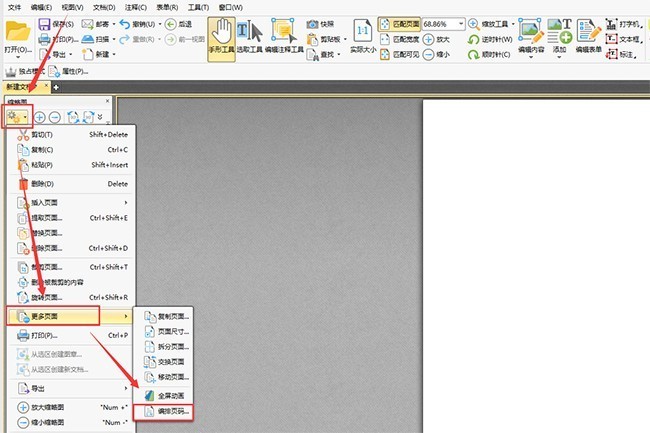Set zoom to 实际大小 actual size
650x433 pixels.
[x=363, y=36]
